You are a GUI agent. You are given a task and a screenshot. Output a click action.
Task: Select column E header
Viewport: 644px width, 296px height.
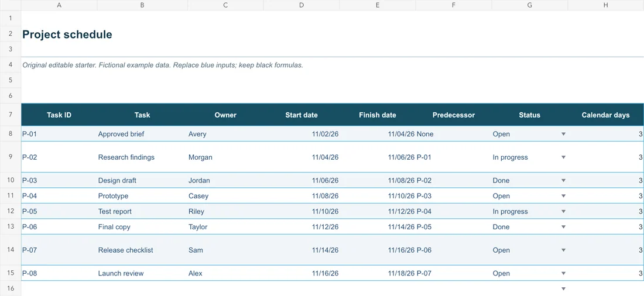pos(378,5)
